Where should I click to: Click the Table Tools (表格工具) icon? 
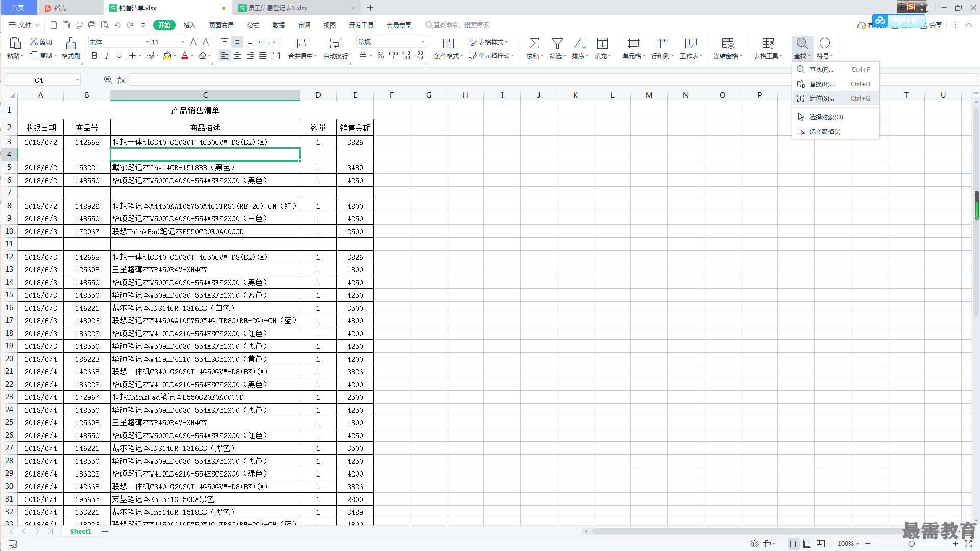pyautogui.click(x=768, y=43)
